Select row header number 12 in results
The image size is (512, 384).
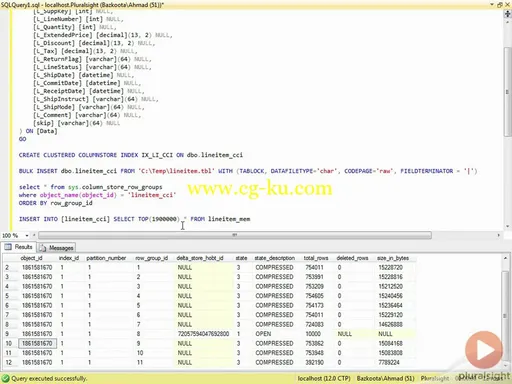[10, 362]
